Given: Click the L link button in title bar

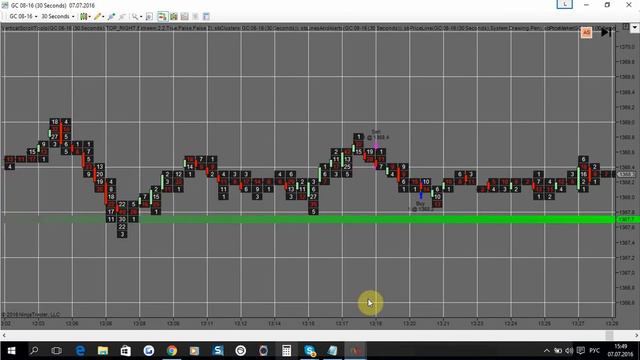Looking at the screenshot, I should (565, 4).
